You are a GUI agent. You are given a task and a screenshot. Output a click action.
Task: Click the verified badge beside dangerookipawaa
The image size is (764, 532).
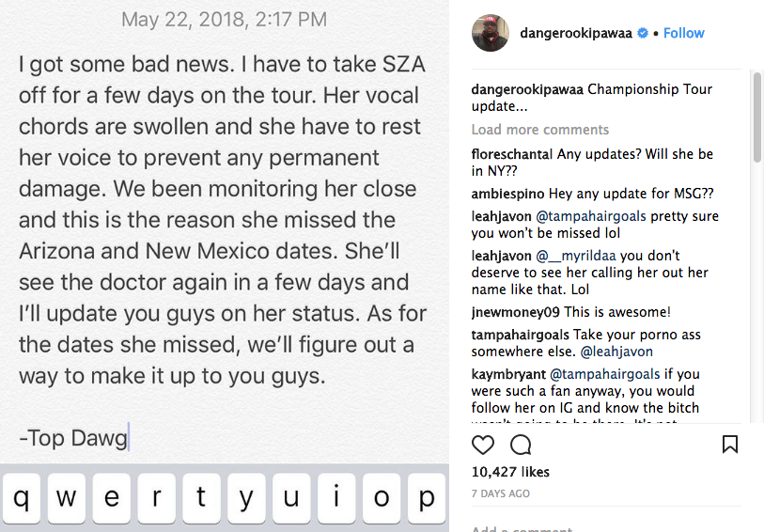(644, 33)
